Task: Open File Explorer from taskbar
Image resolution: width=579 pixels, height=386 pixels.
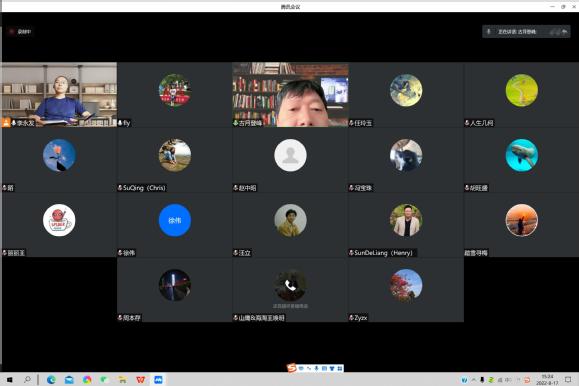Action: [122, 379]
